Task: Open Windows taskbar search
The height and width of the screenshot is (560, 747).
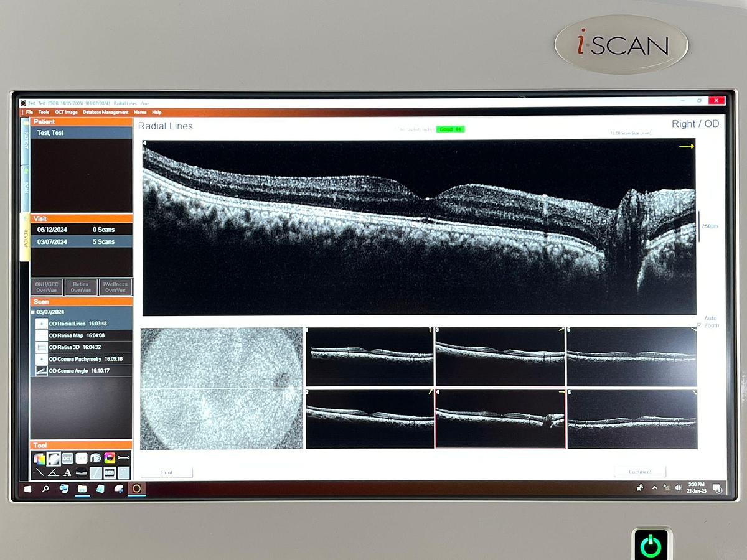Action: [x=45, y=489]
